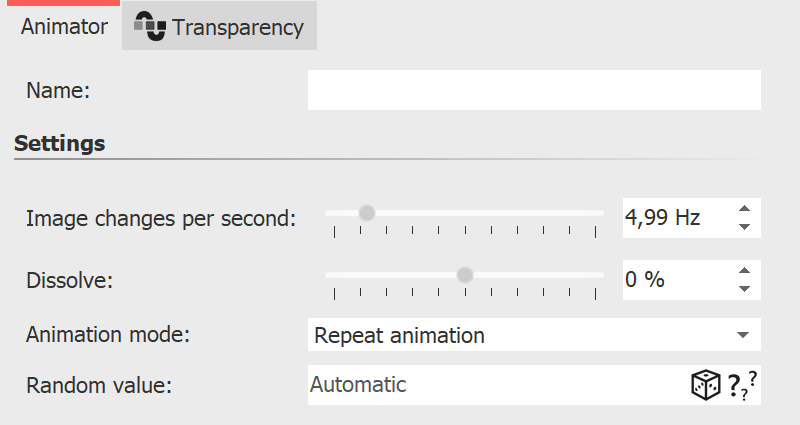Decrease the Dissolve percentage with the down arrow
Image resolution: width=800 pixels, height=425 pixels.
click(743, 289)
